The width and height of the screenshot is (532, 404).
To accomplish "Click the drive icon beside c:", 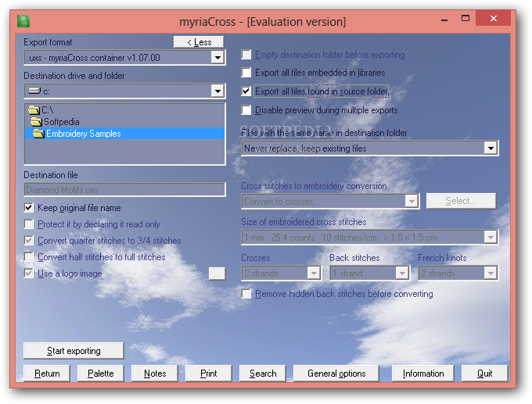I will click(x=34, y=91).
